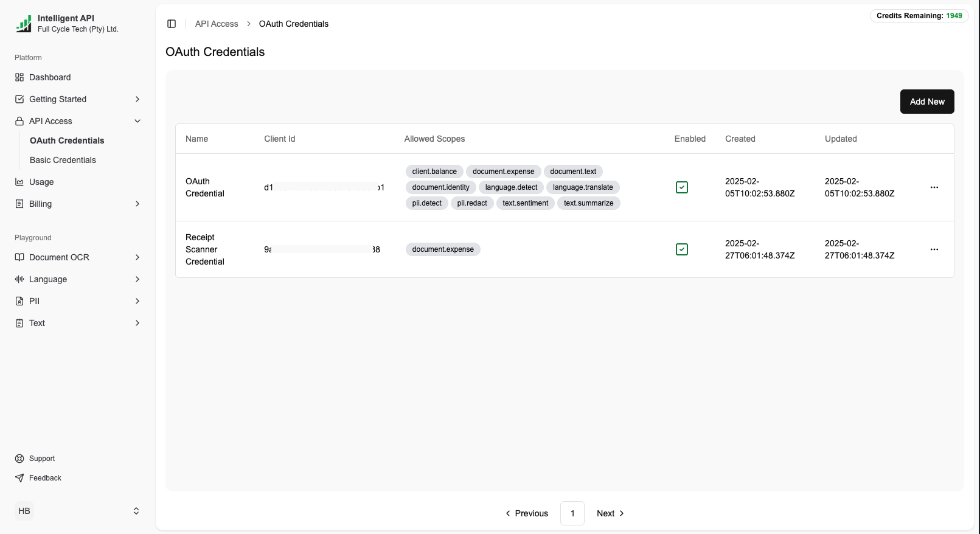Toggle Enabled checkbox for Receipt Scanner Credential
980x534 pixels.
[682, 249]
